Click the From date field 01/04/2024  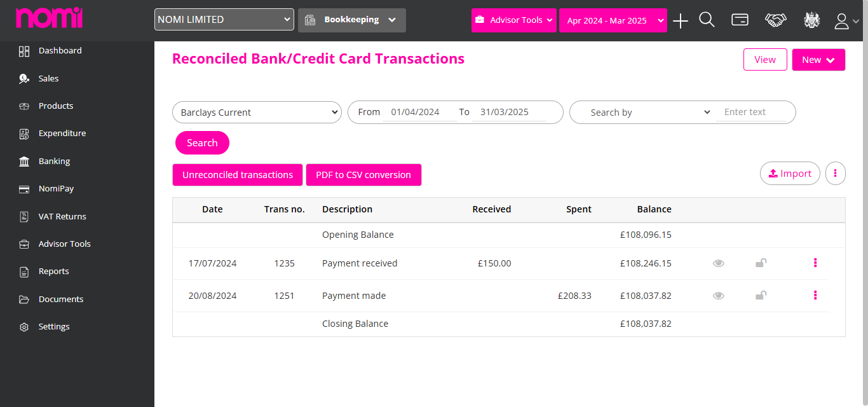point(419,113)
